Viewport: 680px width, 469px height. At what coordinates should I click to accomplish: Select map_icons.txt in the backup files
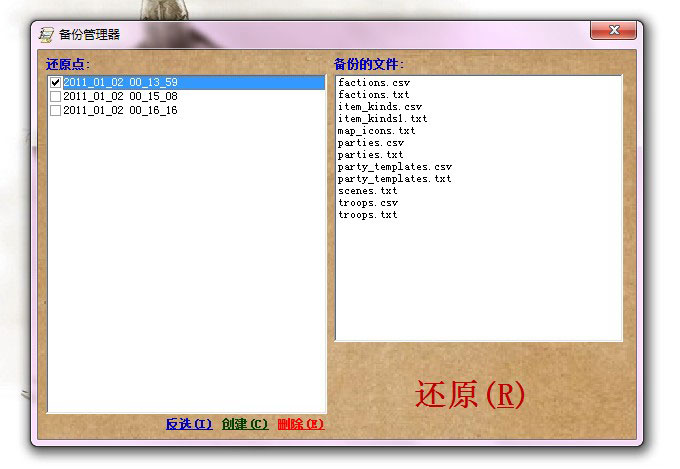click(x=376, y=131)
